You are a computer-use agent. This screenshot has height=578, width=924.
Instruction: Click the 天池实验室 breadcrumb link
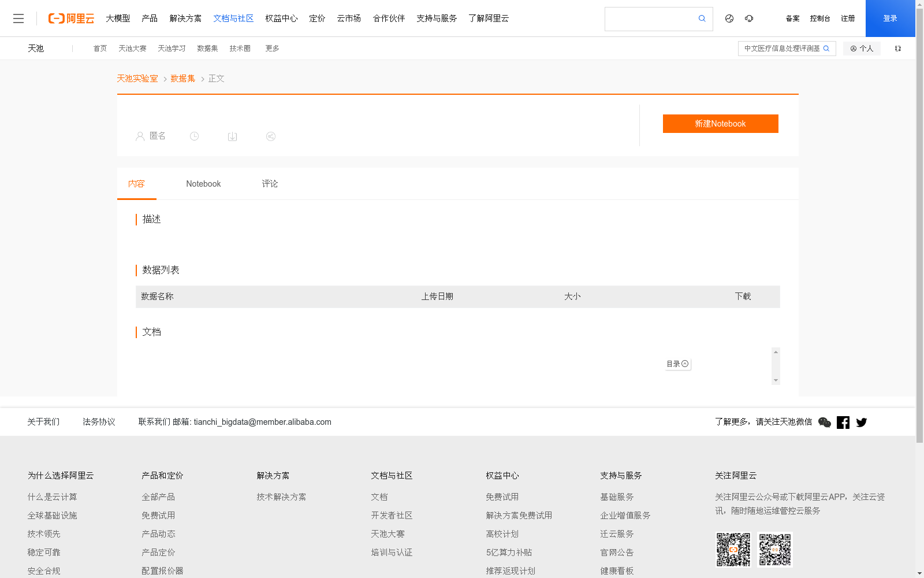pyautogui.click(x=137, y=79)
